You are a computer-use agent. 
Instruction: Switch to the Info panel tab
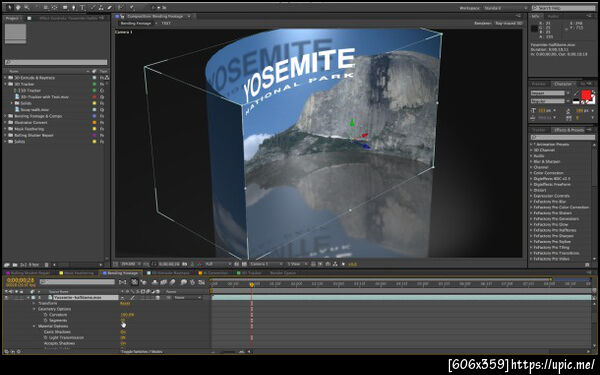(x=536, y=16)
